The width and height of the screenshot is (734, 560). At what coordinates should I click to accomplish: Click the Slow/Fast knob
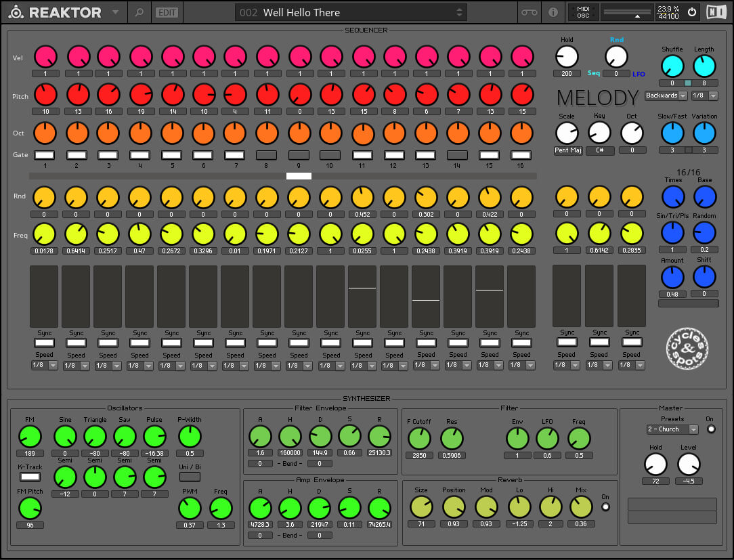coord(672,133)
